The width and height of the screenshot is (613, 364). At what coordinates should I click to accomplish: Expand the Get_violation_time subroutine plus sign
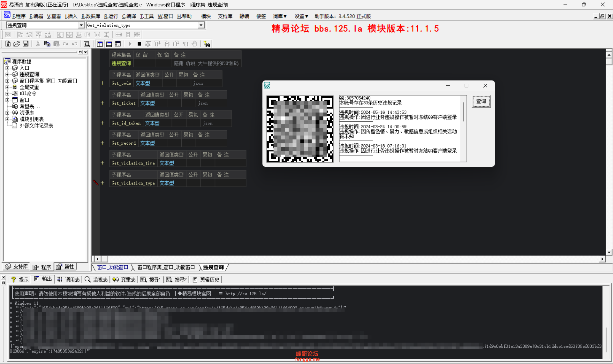(x=102, y=163)
